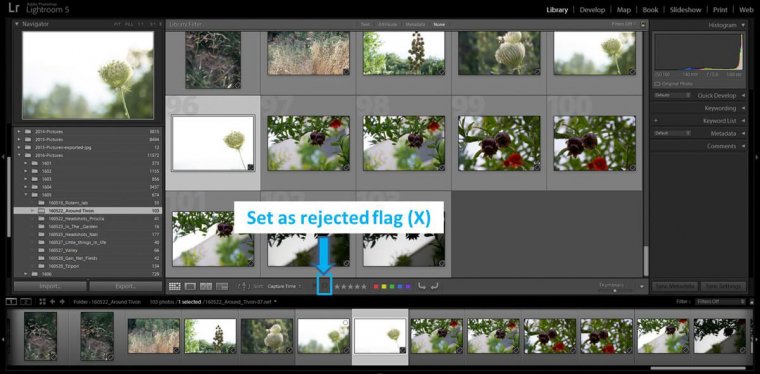
Task: Choose Text in the Library Filter bar
Action: tap(365, 24)
